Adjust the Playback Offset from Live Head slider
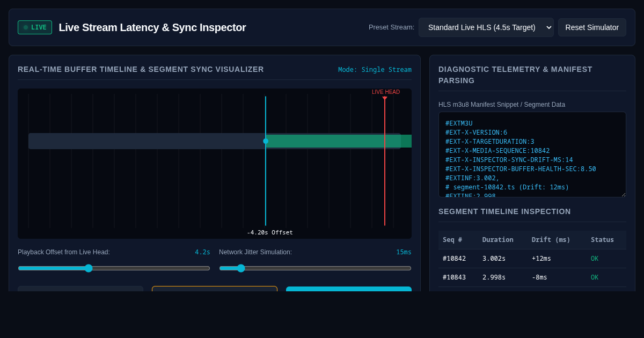The image size is (644, 338). (x=114, y=268)
